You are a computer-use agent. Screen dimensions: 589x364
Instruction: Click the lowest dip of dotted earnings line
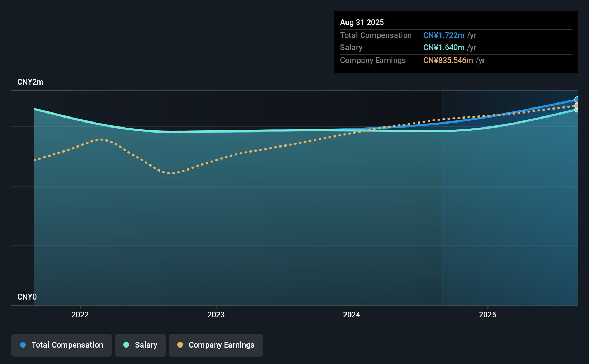click(x=172, y=173)
